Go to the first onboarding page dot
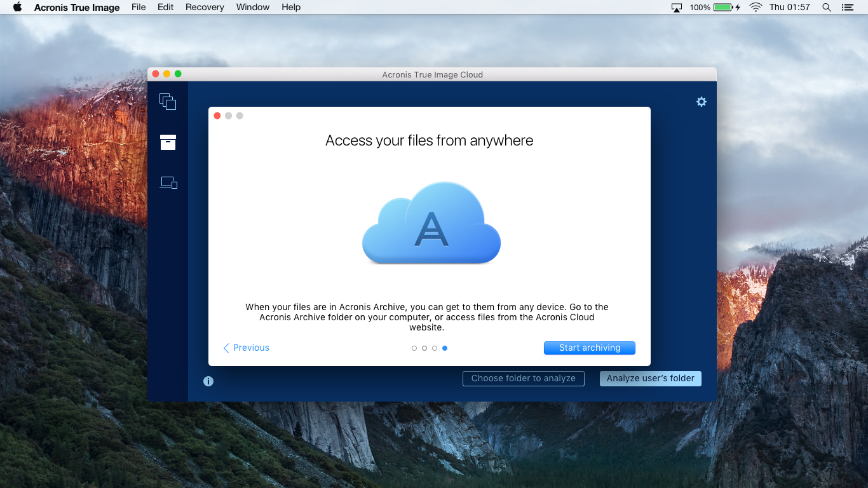Image resolution: width=868 pixels, height=488 pixels. 414,348
